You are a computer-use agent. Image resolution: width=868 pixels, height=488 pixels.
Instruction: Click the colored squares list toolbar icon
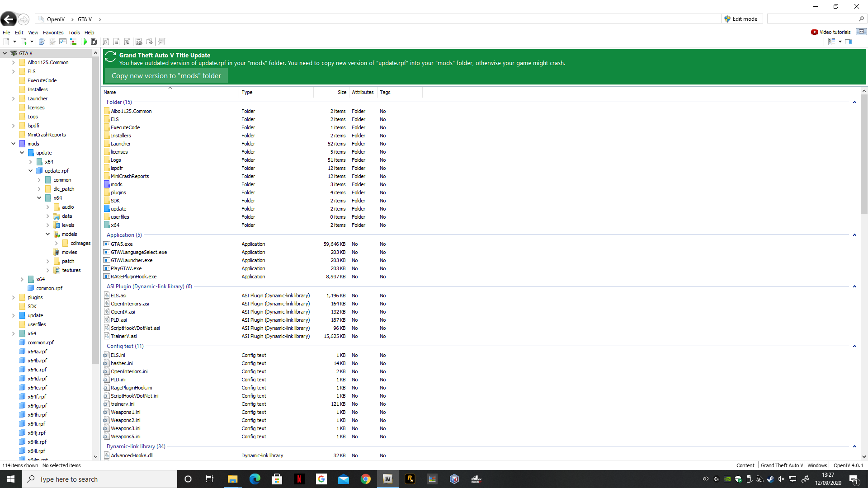73,42
